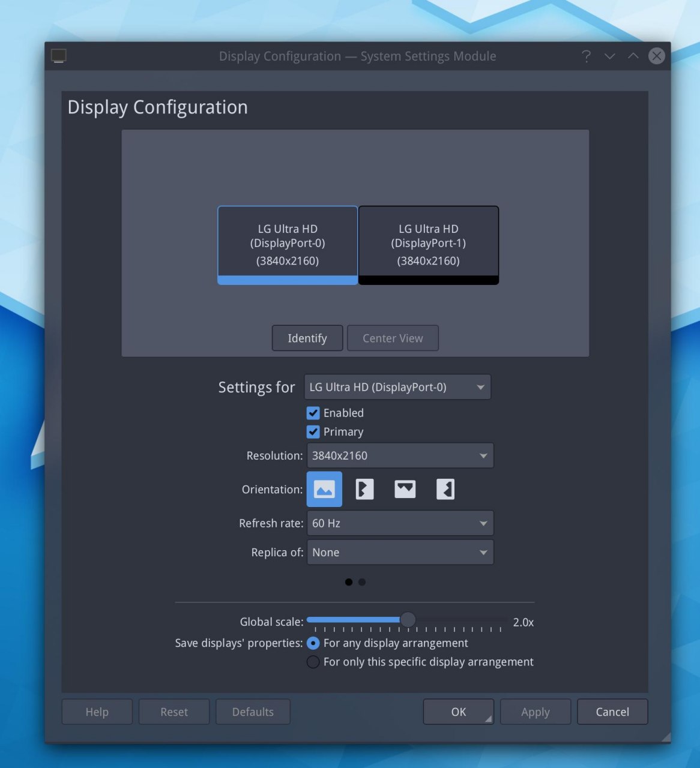Switch to second page indicator dot

(x=362, y=582)
